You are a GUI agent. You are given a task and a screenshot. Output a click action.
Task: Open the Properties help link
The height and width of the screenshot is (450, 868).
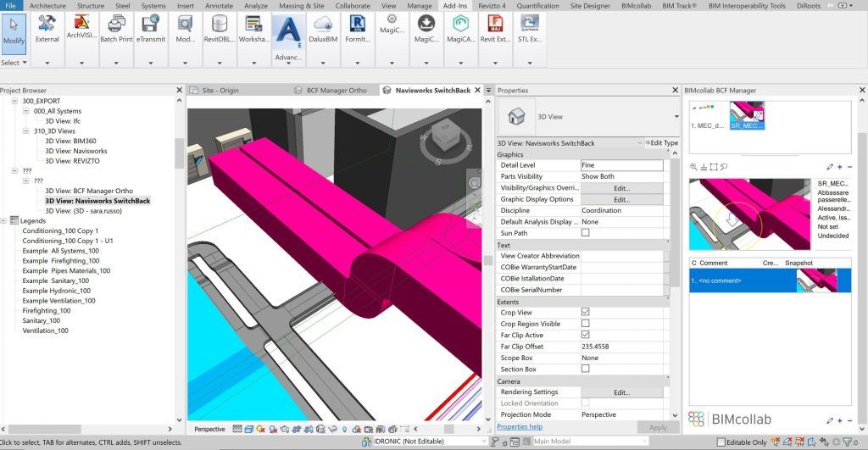(x=520, y=426)
